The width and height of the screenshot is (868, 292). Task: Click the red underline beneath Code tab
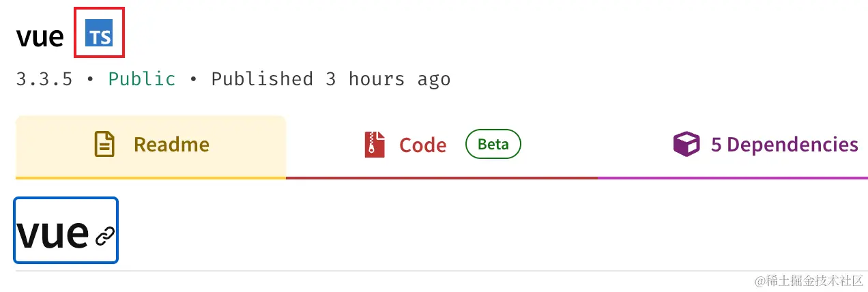pos(442,178)
